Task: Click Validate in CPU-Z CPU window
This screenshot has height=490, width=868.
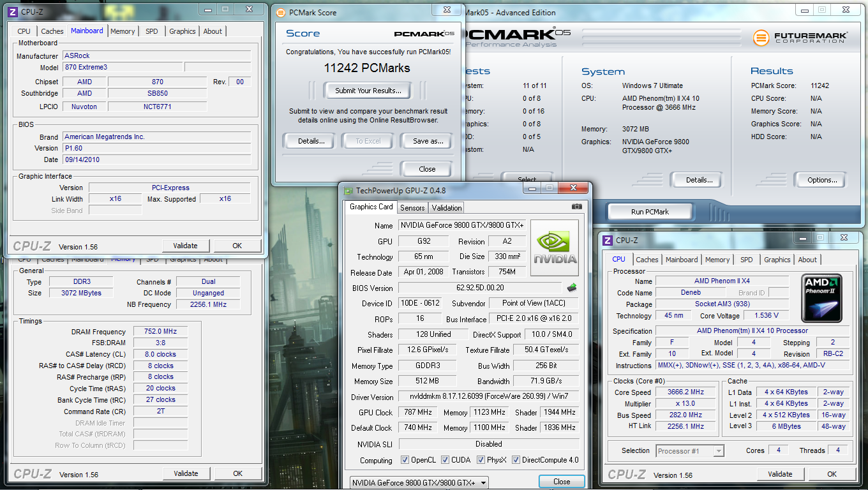Action: coord(780,474)
